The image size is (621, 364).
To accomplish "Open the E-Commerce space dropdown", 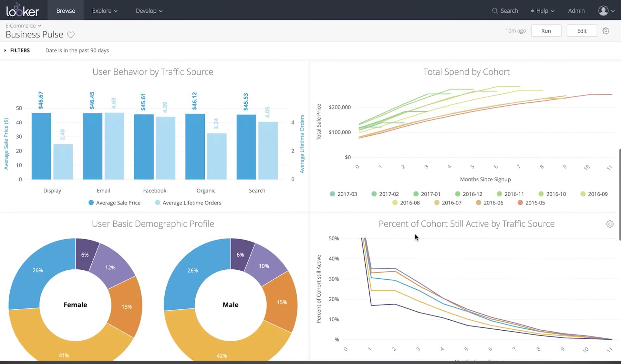I will pos(23,26).
